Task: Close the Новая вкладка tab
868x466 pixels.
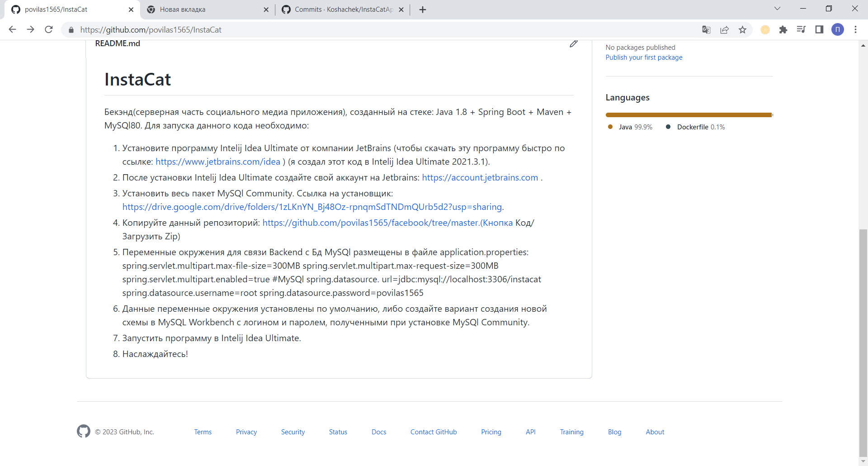Action: [x=266, y=10]
